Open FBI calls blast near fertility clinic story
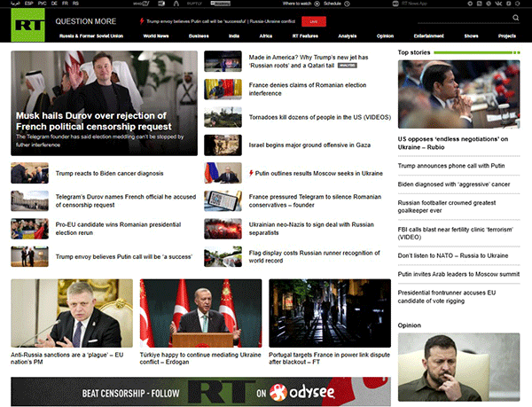The width and height of the screenshot is (532, 407). pos(456,233)
